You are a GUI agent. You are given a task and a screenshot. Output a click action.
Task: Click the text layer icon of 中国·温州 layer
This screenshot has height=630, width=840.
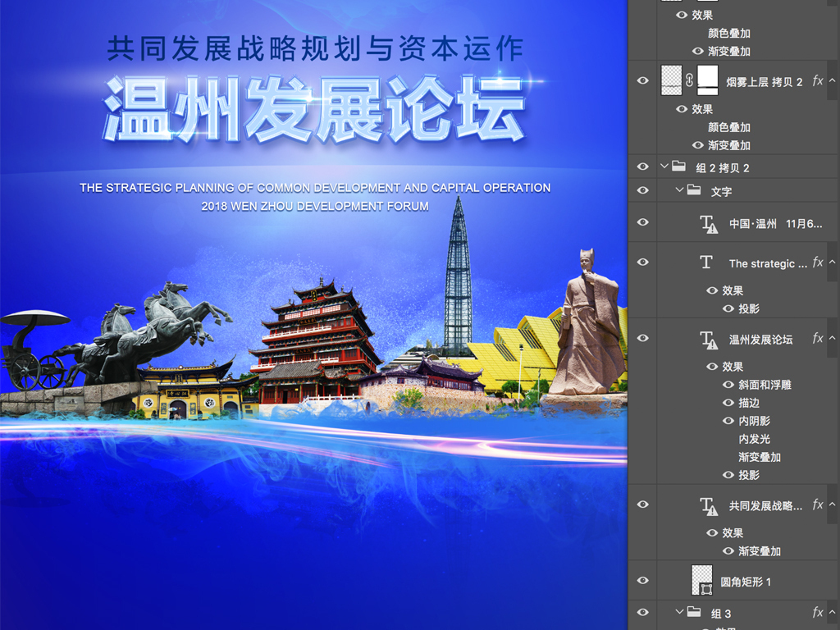pos(709,223)
